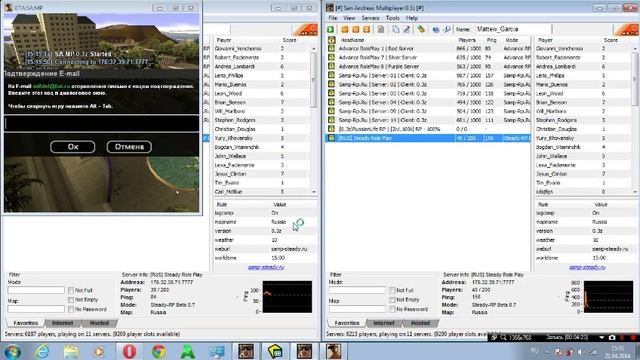Click the copy server info icon
Screen dimensions: 640x360
(396, 29)
